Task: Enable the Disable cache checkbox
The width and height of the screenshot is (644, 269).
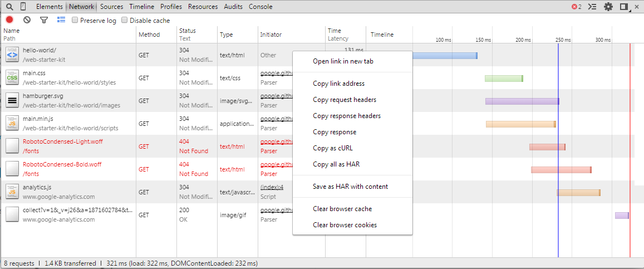Action: (x=125, y=20)
